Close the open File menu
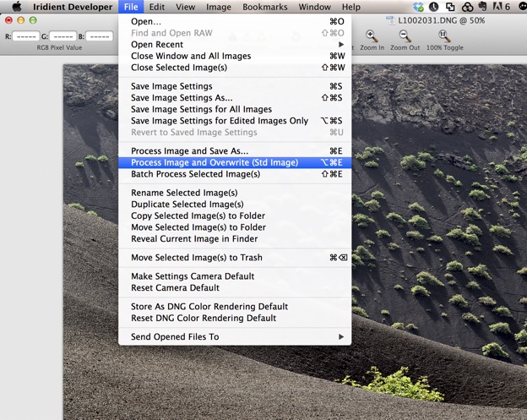The width and height of the screenshot is (527, 420). pyautogui.click(x=131, y=7)
